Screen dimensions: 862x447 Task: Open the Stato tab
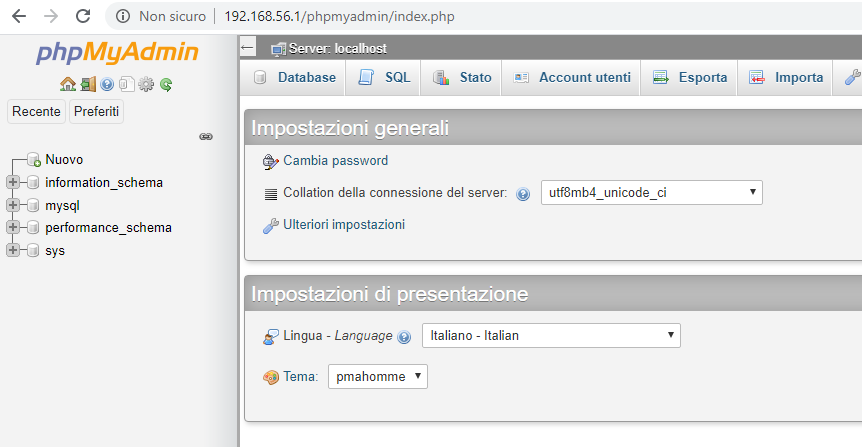click(x=462, y=78)
